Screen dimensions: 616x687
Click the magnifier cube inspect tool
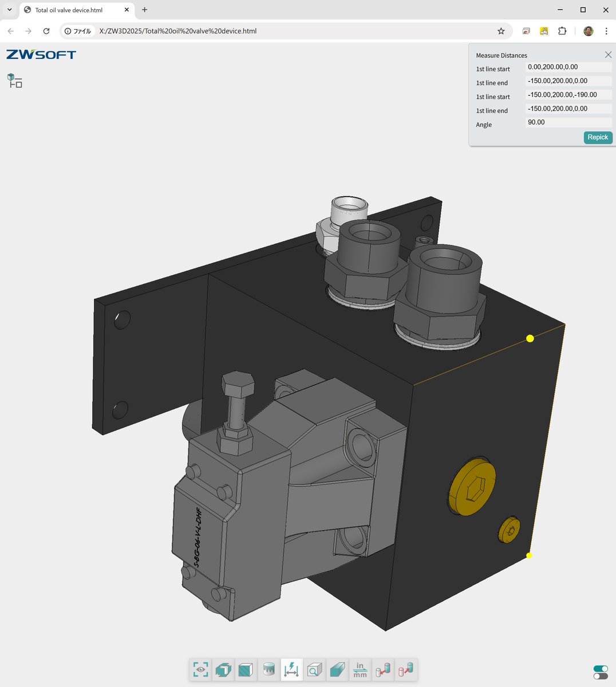[x=314, y=669]
